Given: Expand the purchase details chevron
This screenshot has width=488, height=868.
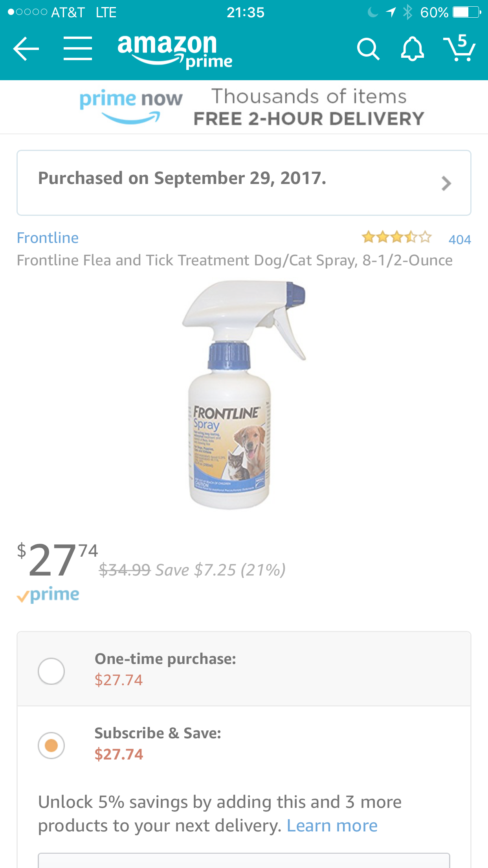Looking at the screenshot, I should (x=446, y=183).
